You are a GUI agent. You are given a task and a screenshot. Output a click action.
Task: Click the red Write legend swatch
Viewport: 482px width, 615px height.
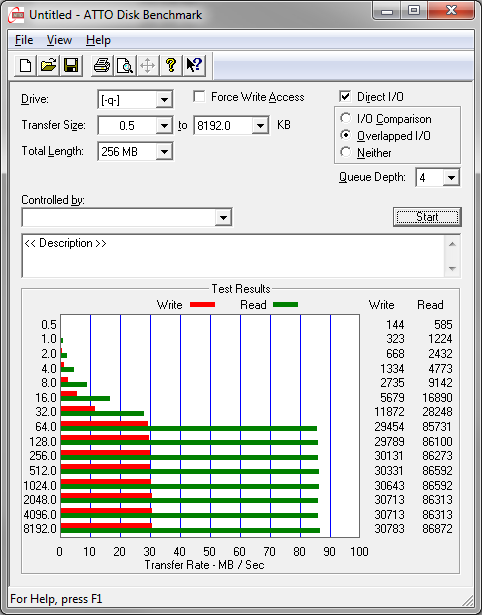click(202, 304)
